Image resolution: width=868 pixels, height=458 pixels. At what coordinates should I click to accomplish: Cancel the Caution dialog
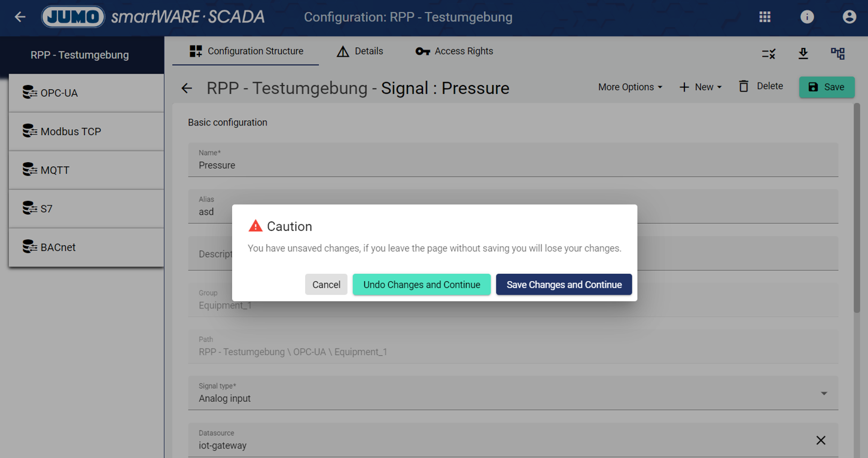point(326,285)
